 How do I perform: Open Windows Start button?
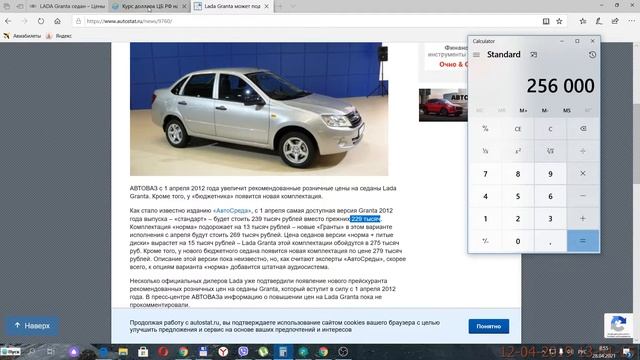point(10,351)
